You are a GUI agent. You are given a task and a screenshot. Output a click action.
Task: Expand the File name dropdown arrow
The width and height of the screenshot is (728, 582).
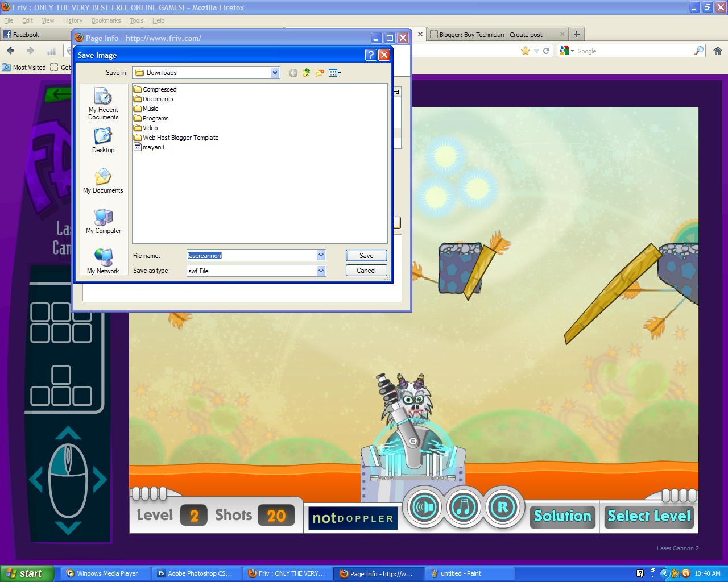(321, 256)
